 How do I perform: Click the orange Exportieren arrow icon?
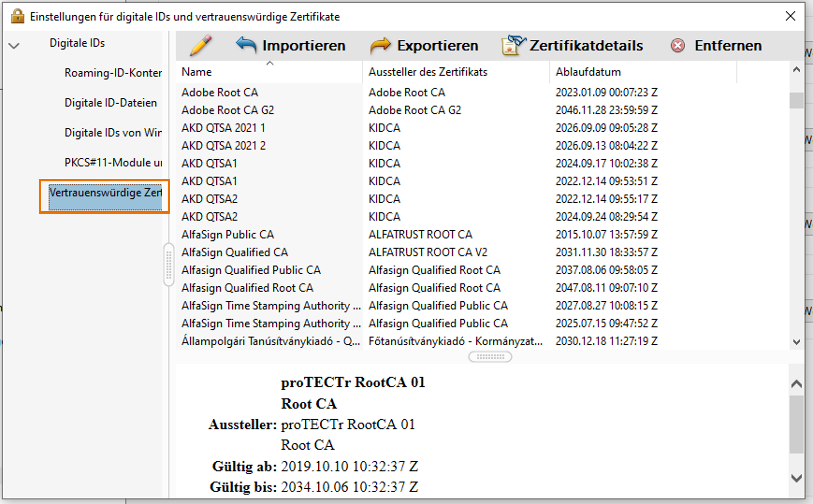[380, 45]
